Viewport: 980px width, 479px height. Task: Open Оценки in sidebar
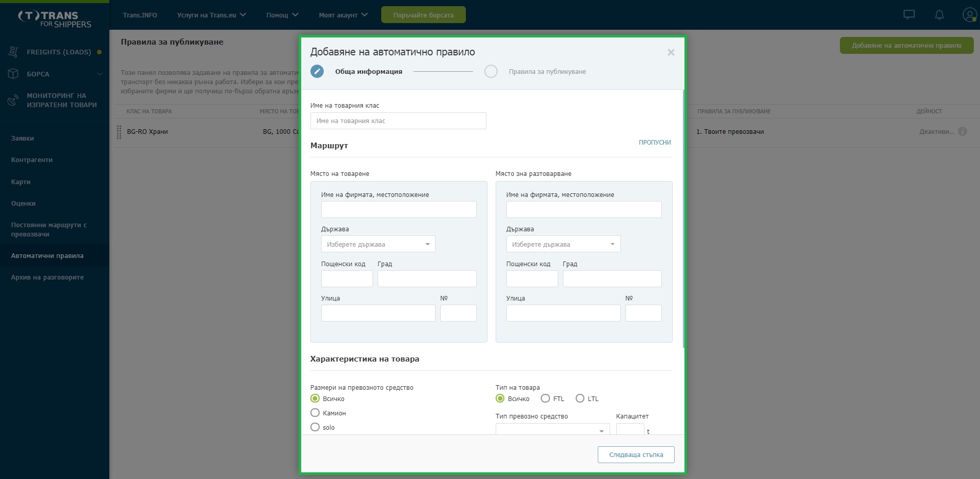pos(24,204)
